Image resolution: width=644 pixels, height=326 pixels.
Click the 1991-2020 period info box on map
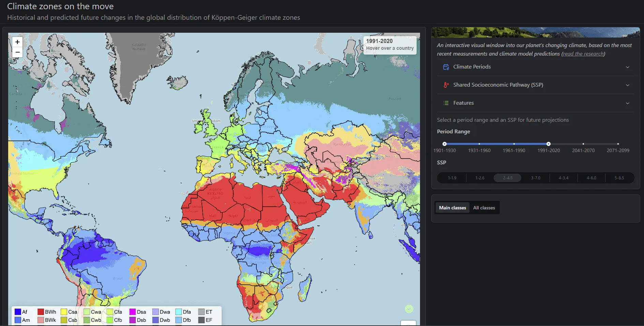(390, 45)
